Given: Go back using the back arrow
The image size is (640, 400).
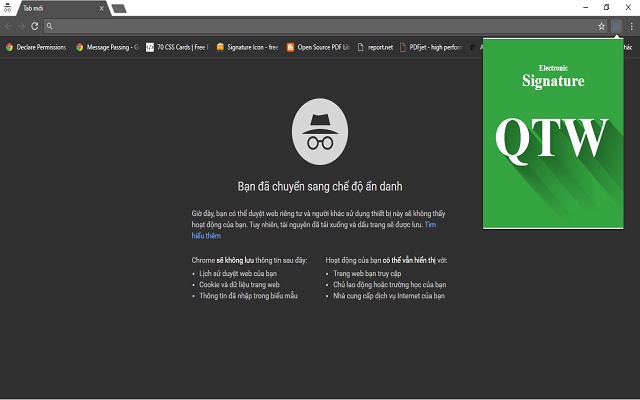Looking at the screenshot, I should (8, 26).
